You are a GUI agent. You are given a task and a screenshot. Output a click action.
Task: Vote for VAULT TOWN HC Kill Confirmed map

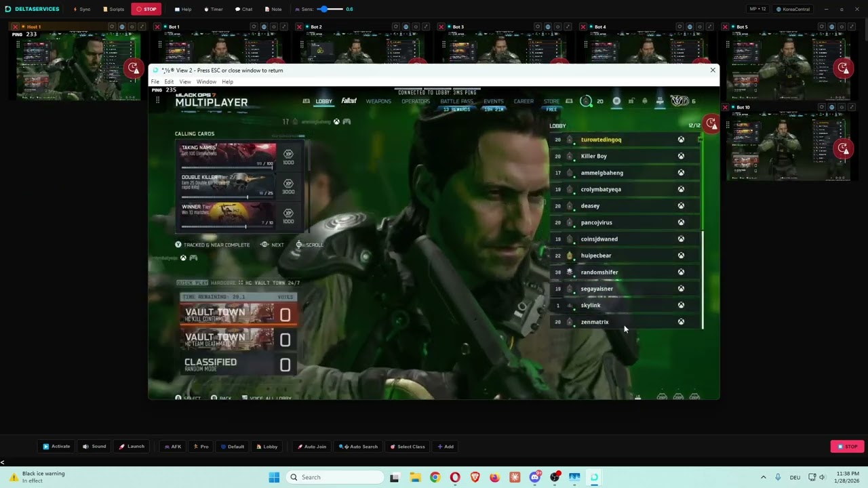[x=238, y=314]
